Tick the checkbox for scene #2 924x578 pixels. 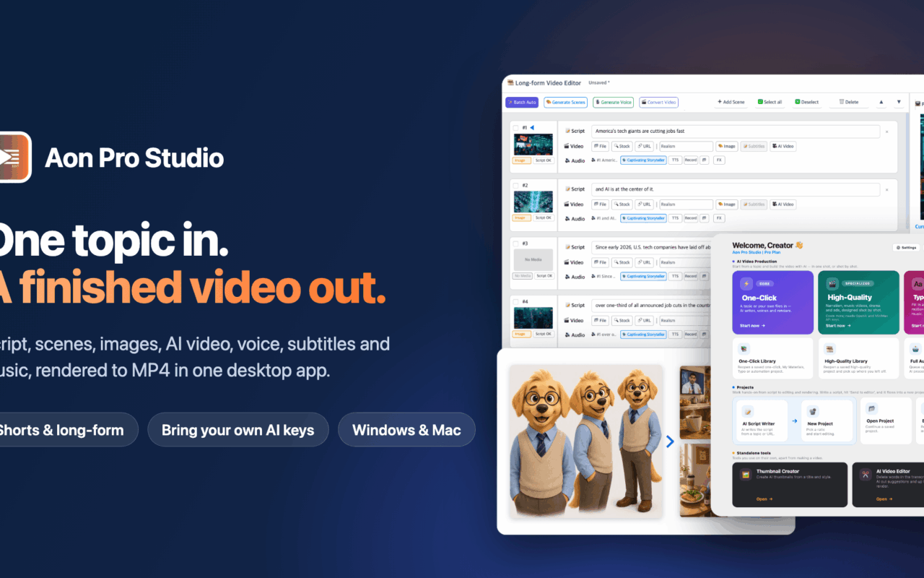pyautogui.click(x=515, y=186)
